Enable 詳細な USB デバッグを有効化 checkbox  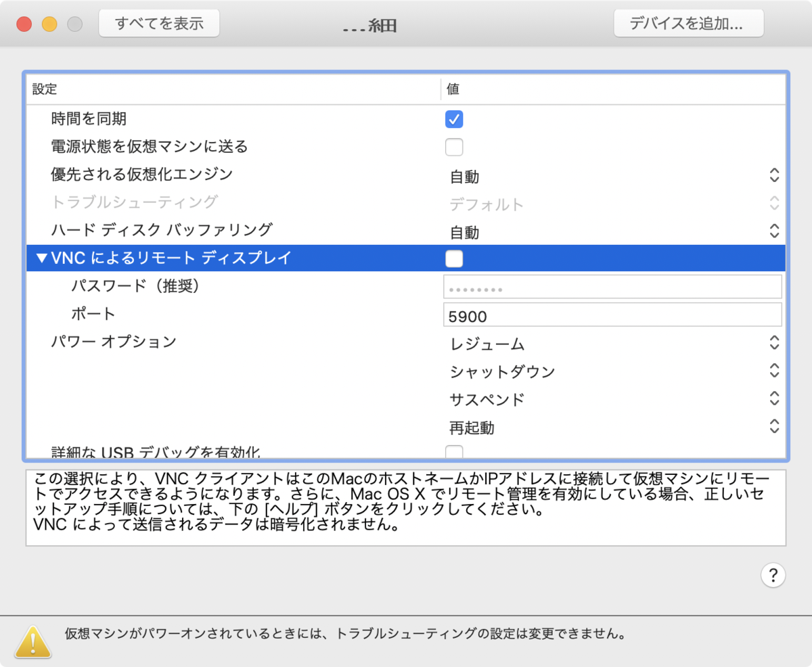(454, 450)
